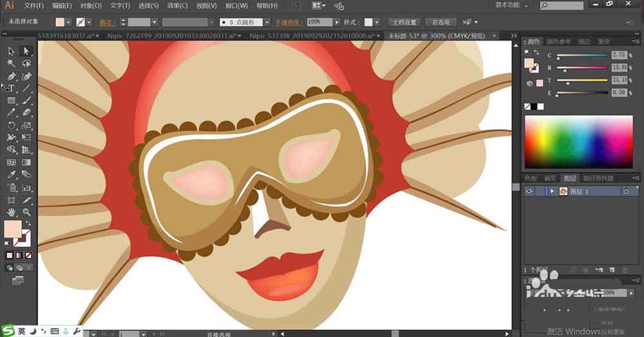The width and height of the screenshot is (644, 337).
Task: Select the Pen tool
Action: point(12,76)
